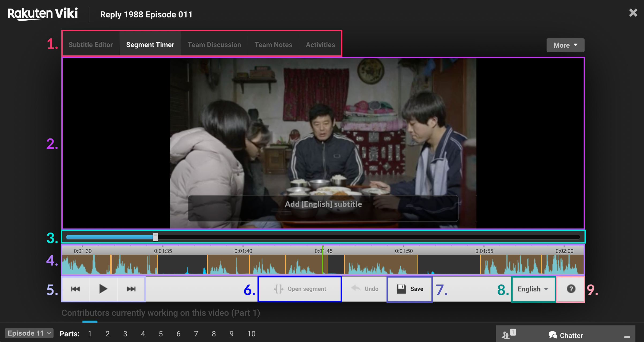Click 'Reply 1988 Episode 011' title
644x342 pixels.
(x=146, y=14)
